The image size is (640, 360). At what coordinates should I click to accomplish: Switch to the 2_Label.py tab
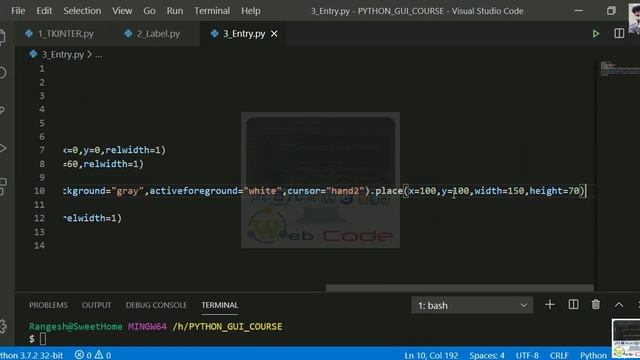coord(153,33)
